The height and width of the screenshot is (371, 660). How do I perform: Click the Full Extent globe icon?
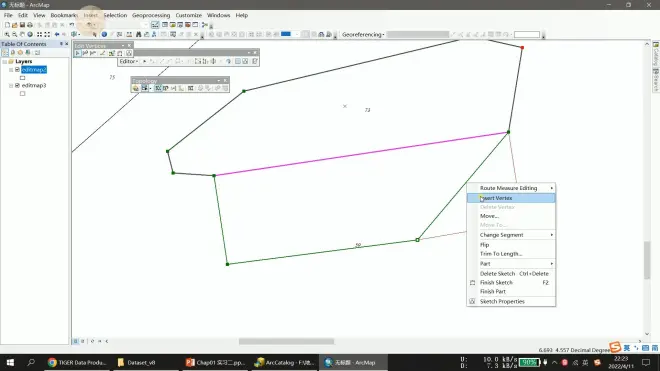(x=30, y=35)
